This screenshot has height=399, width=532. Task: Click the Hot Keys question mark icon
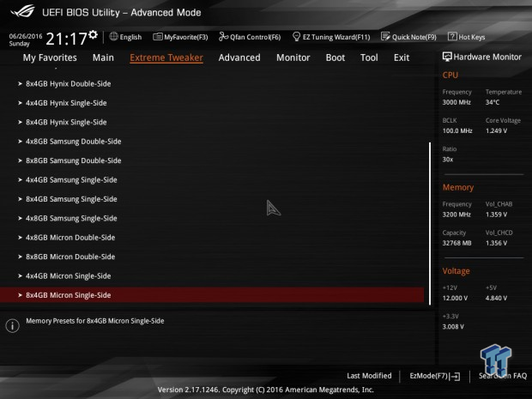[452, 36]
